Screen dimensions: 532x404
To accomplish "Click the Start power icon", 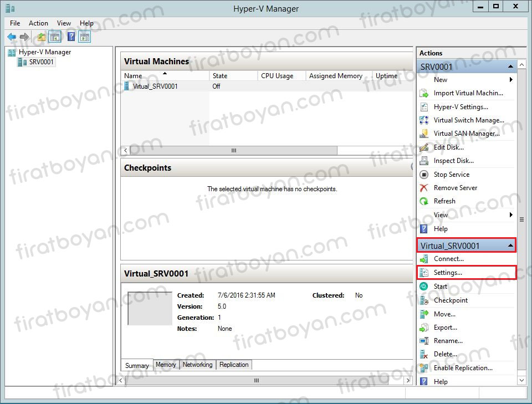I will 424,287.
